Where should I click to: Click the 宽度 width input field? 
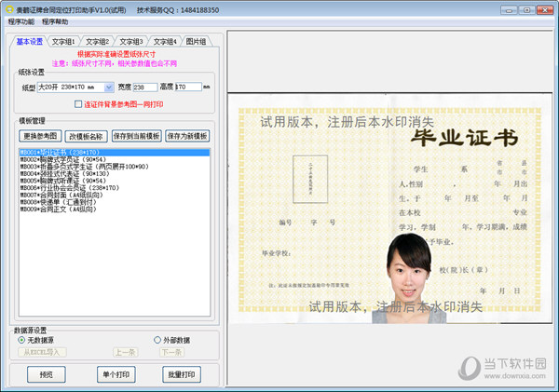coord(143,88)
